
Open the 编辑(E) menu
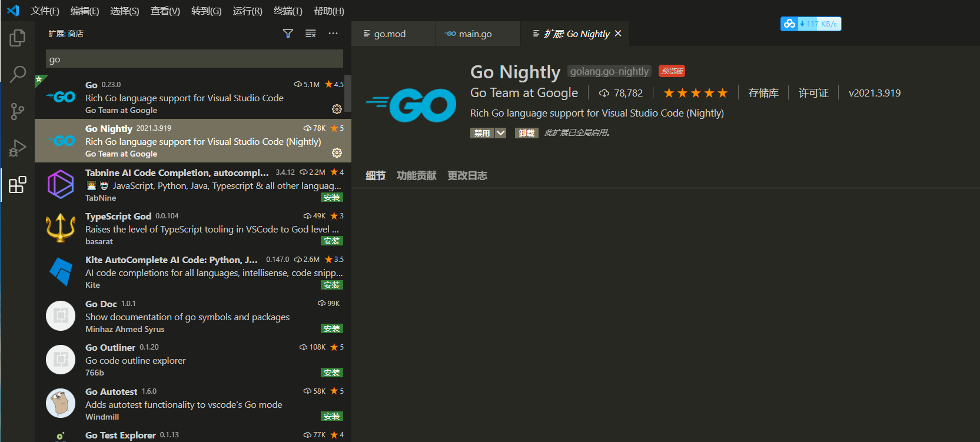click(x=85, y=11)
